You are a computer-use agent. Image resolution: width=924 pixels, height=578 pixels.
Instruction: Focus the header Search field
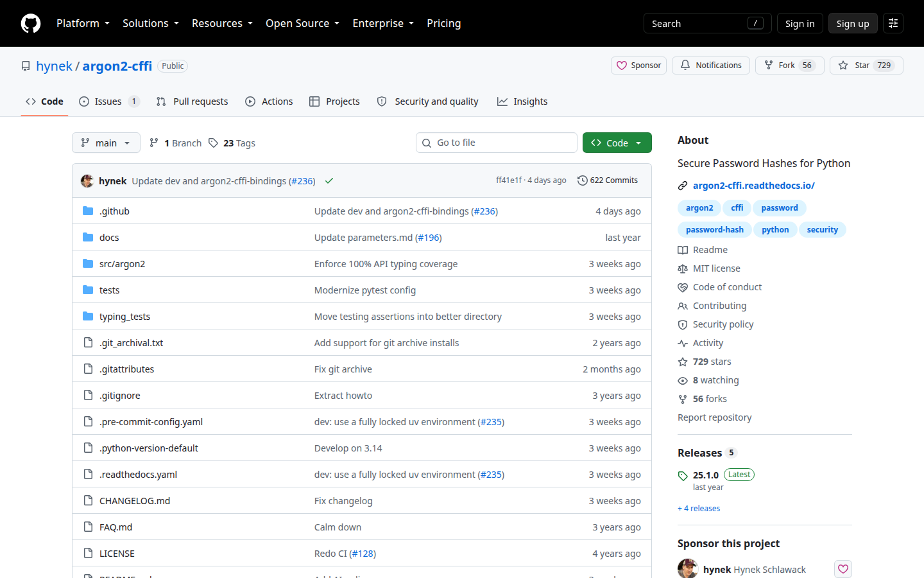point(707,23)
